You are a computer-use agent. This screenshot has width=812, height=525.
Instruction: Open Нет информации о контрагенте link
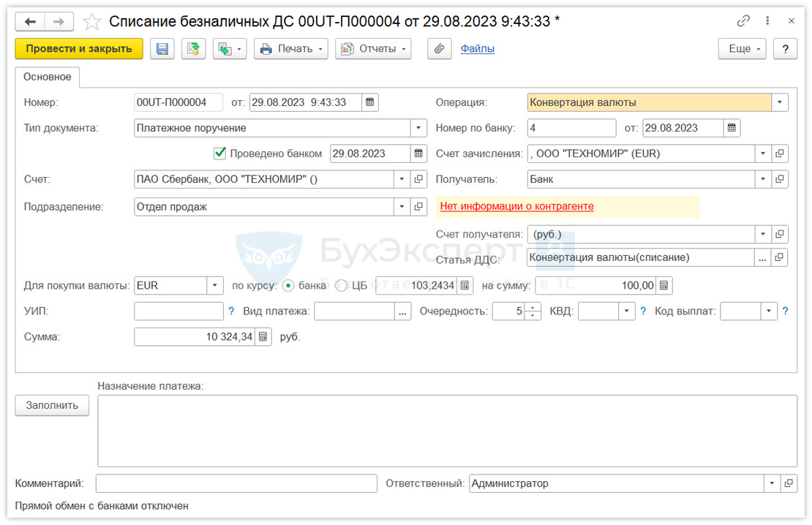516,206
